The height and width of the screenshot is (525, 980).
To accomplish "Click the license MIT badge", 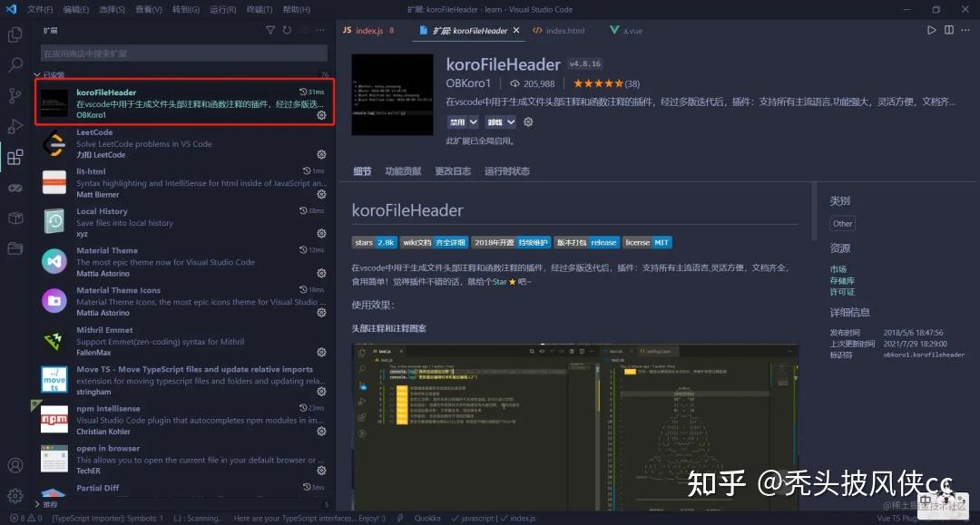I will (647, 242).
